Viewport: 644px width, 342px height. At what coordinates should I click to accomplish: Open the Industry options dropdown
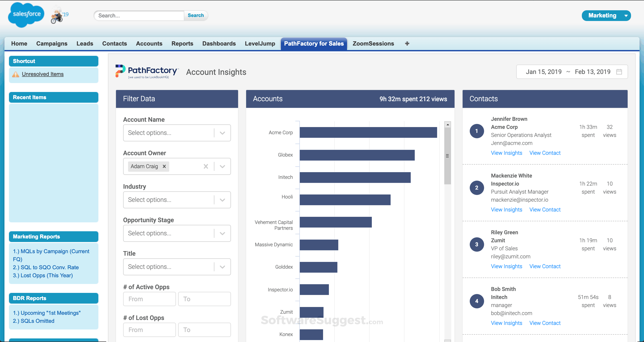point(222,200)
